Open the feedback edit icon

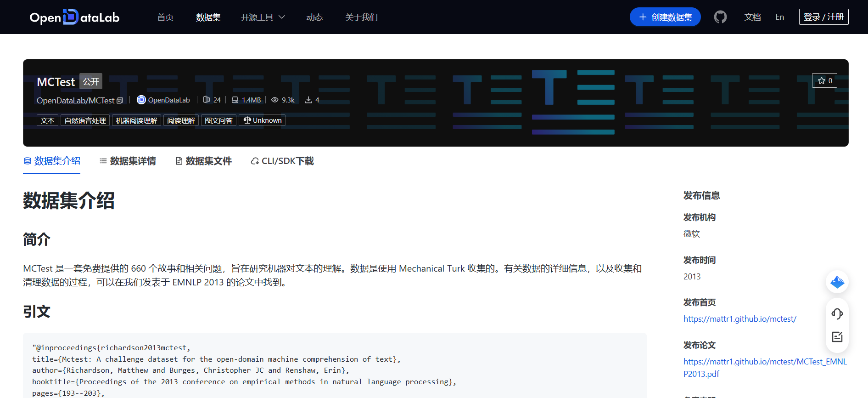pos(837,337)
